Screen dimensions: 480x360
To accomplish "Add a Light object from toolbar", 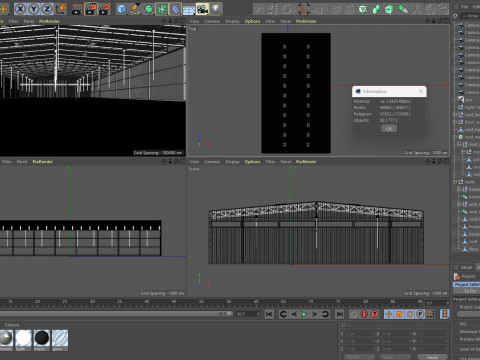I will coord(216,9).
